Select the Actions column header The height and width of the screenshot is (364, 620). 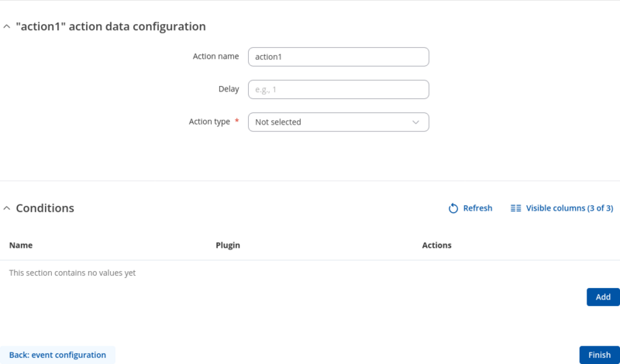(x=436, y=246)
